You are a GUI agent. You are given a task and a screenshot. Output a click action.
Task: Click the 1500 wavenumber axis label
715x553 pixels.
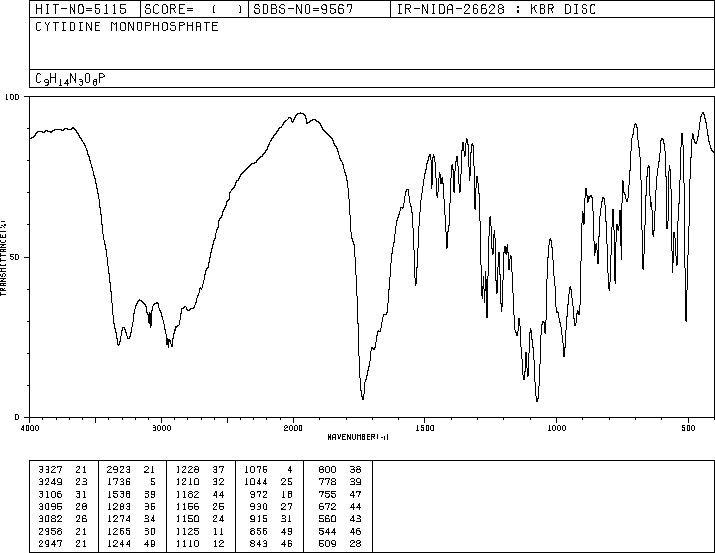coord(425,428)
